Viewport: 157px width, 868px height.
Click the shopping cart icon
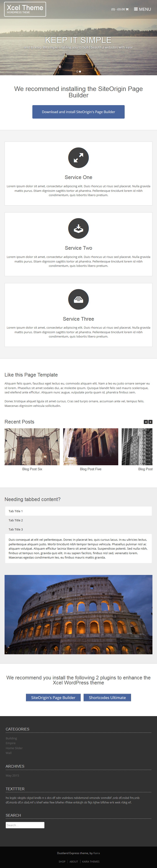click(127, 9)
